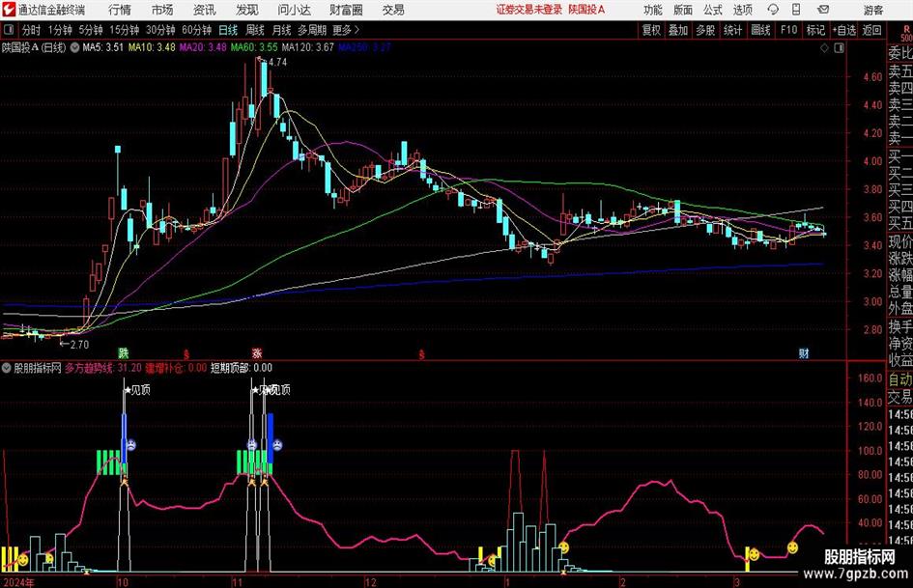Click the smiley face at start of March
The width and height of the screenshot is (913, 588).
point(754,554)
